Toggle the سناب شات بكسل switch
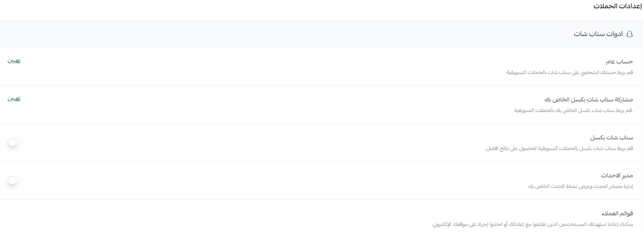Viewport: 644px width, 232px height. 14,142
